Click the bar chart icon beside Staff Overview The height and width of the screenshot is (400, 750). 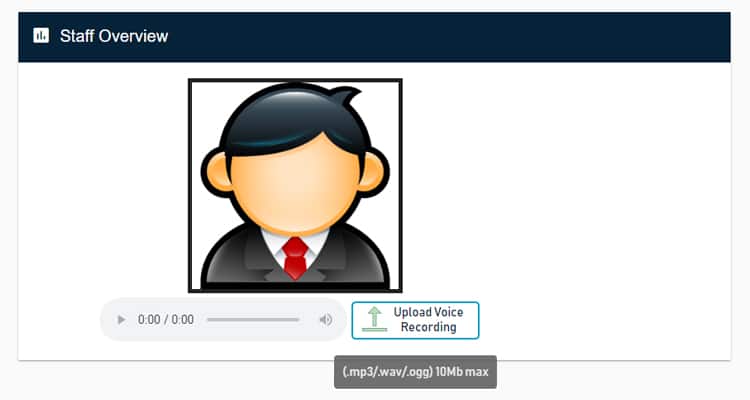pos(41,35)
